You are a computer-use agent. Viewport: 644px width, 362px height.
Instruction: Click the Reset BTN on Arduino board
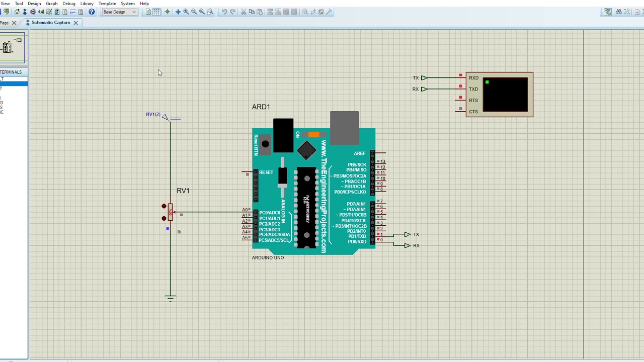265,144
